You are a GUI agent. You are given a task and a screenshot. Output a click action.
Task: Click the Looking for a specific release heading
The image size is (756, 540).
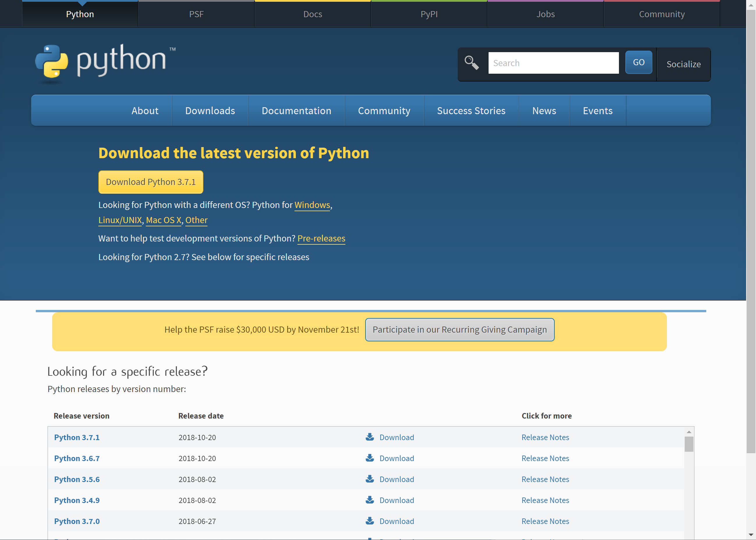pyautogui.click(x=127, y=371)
